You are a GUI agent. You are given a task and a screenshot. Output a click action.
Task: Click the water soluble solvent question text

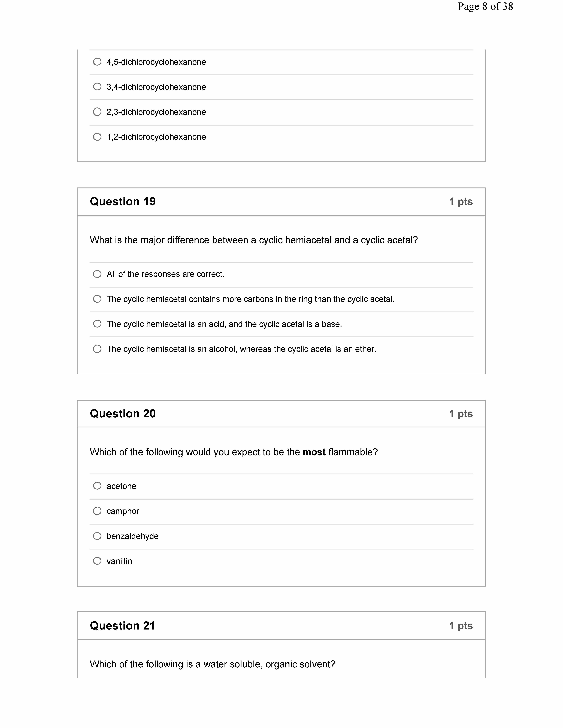pos(212,664)
